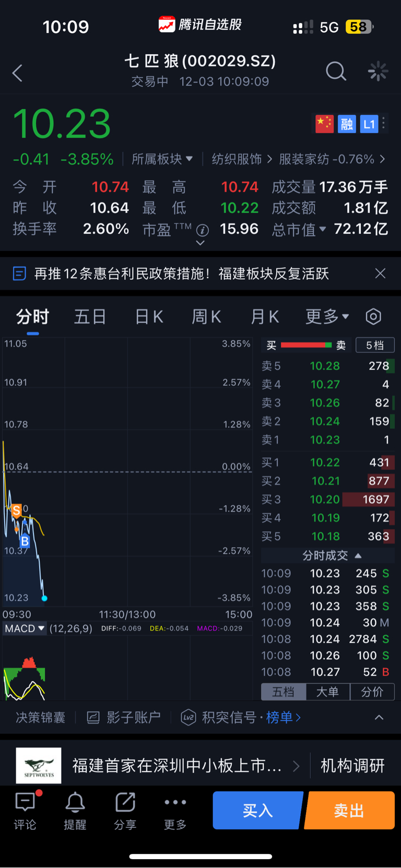Open 评论 comments
Image resolution: width=401 pixels, height=868 pixels.
click(x=25, y=811)
